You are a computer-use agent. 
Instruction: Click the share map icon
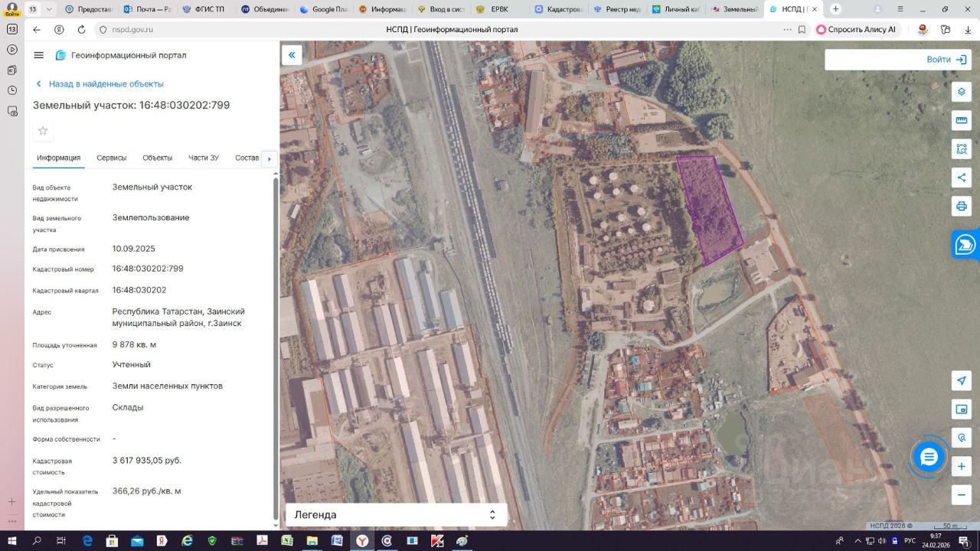961,178
